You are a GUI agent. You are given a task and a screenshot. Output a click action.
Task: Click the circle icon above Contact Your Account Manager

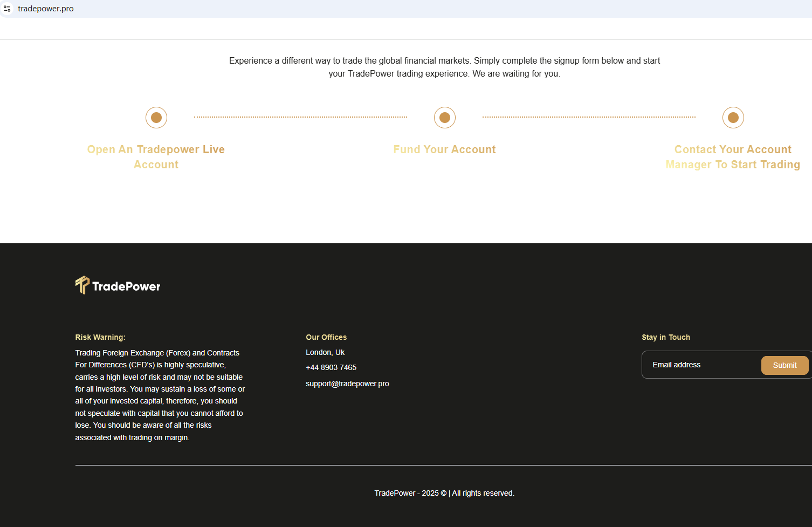(733, 118)
